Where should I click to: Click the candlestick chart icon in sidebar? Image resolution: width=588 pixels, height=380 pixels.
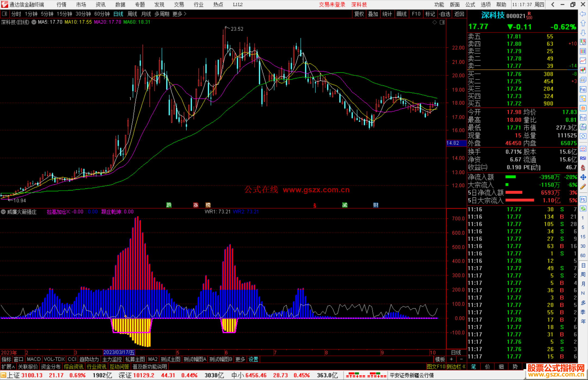[583, 70]
